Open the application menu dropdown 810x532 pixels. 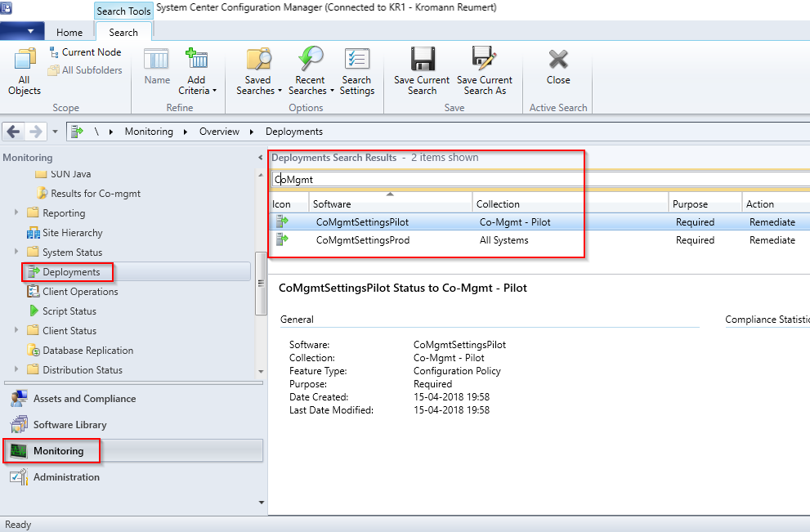tap(22, 31)
